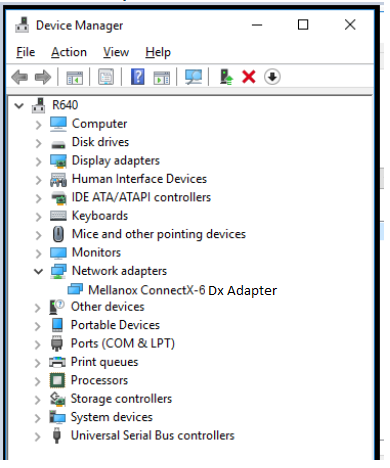This screenshot has width=390, height=468.
Task: Expand Universal Serial Bus controllers
Action: [x=37, y=437]
